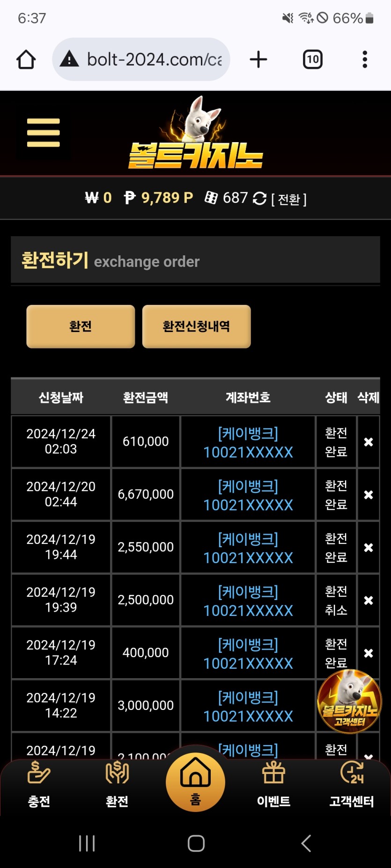Click the points refresh arrows icon
Screen dimensions: 391x868
(x=259, y=198)
